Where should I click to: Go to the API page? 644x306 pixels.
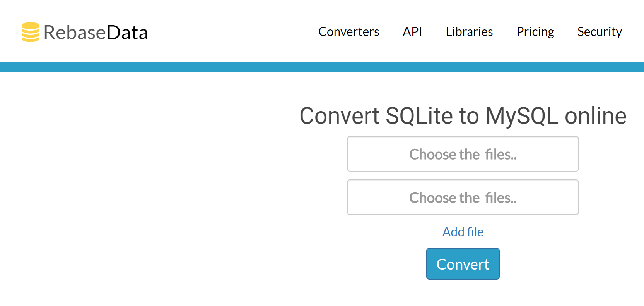pyautogui.click(x=412, y=32)
